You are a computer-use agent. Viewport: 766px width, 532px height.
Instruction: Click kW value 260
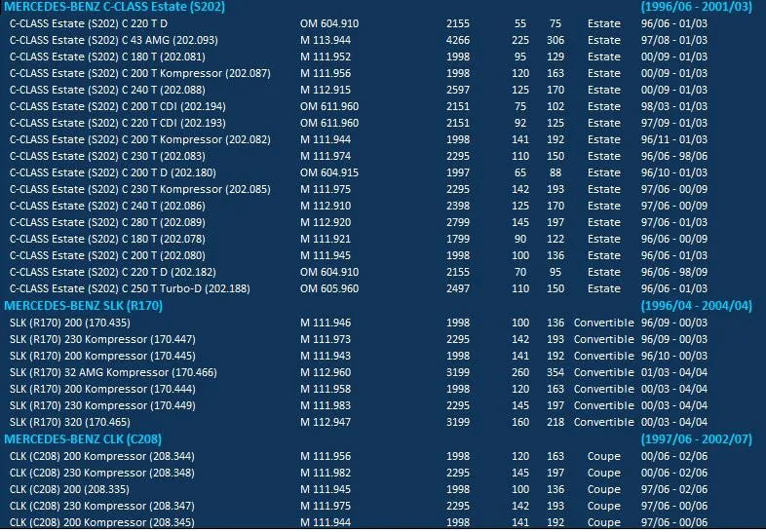coord(520,373)
